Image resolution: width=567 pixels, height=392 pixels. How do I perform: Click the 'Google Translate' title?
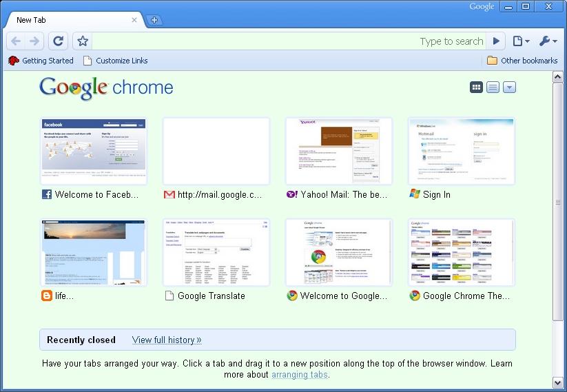click(212, 296)
